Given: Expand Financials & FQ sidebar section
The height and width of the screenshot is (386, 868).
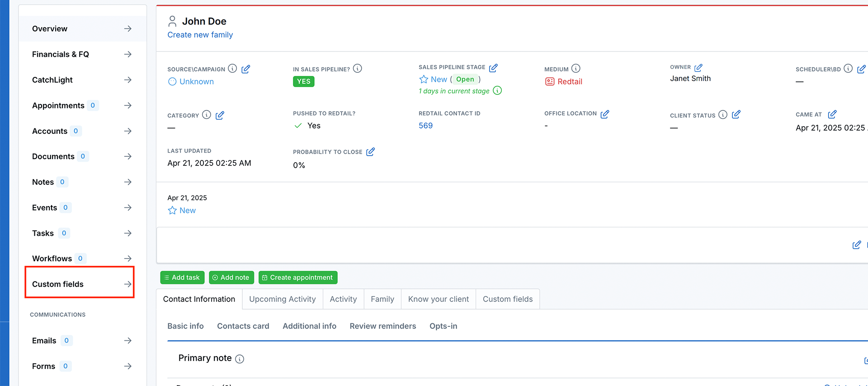Looking at the screenshot, I should [x=82, y=54].
